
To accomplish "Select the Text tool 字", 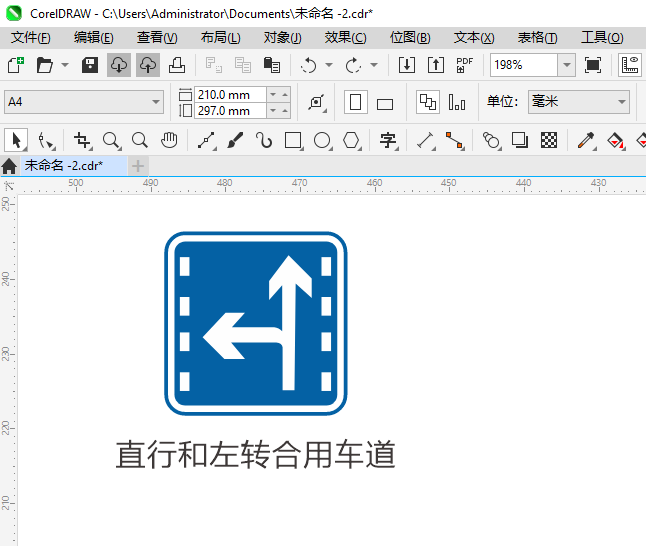I will point(388,141).
